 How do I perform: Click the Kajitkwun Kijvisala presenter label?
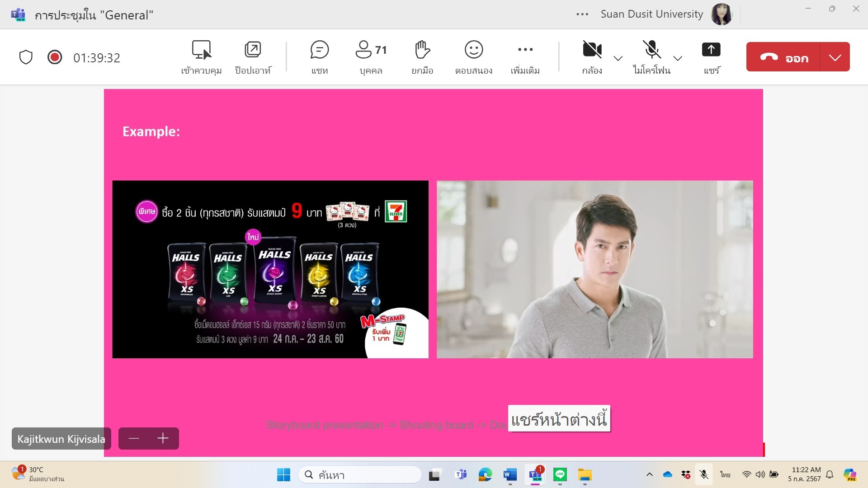[61, 439]
